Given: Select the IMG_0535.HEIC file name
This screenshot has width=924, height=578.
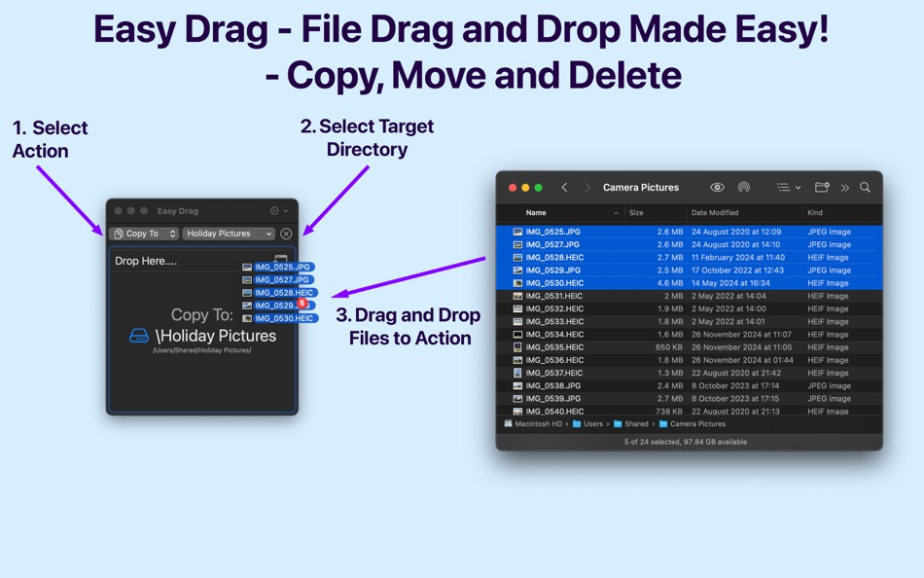Looking at the screenshot, I should (554, 347).
